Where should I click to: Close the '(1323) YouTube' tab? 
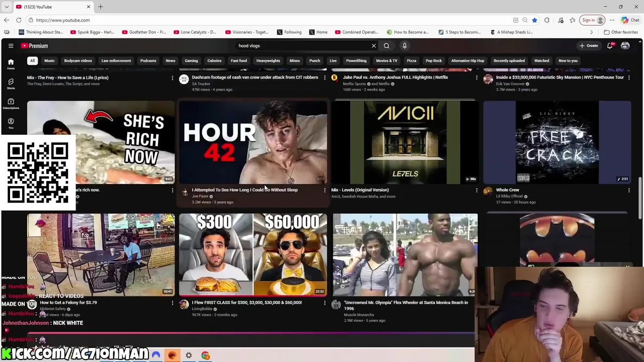point(89,7)
